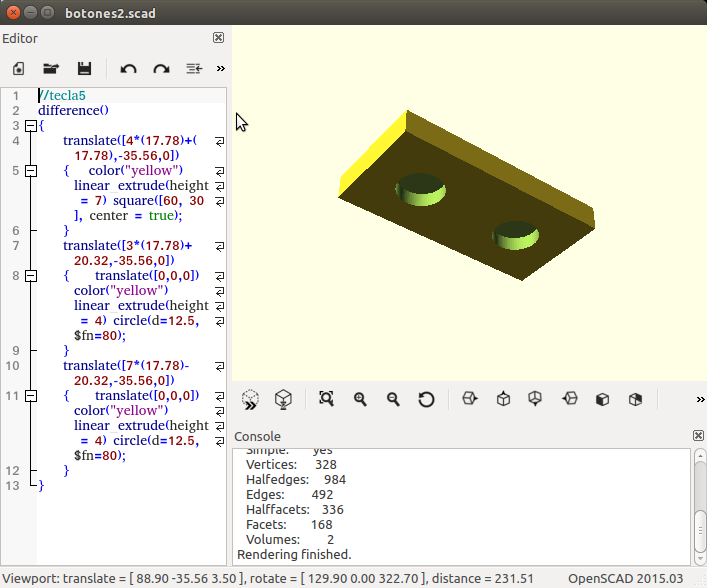Click the 'Volumes: 2' console line

(290, 539)
